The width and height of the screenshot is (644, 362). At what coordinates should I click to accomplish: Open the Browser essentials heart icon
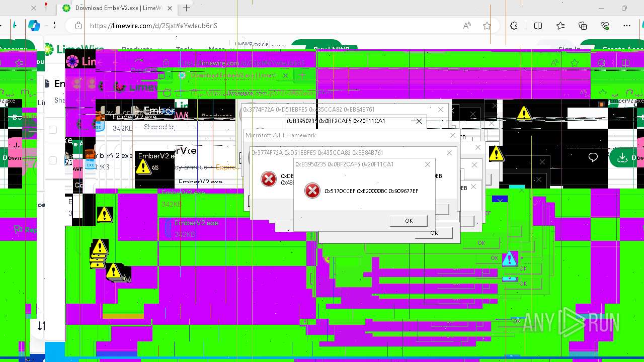(605, 26)
